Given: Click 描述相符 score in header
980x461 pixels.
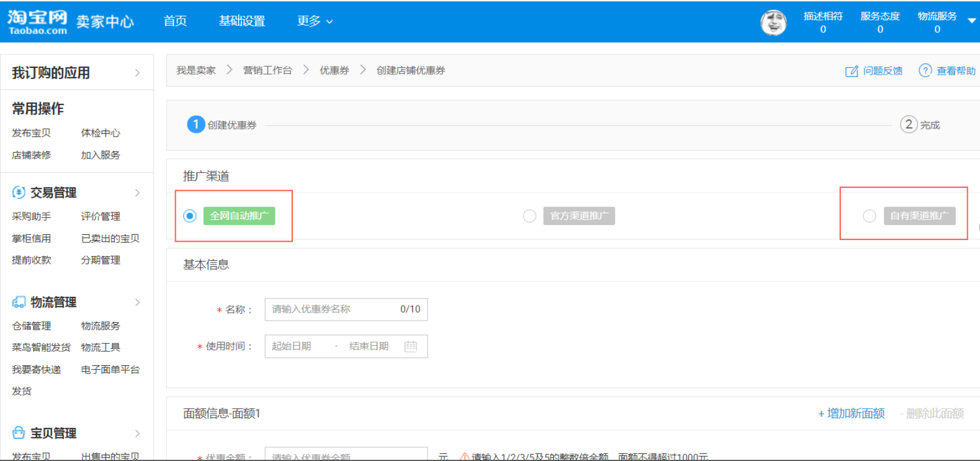Looking at the screenshot, I should 823,22.
